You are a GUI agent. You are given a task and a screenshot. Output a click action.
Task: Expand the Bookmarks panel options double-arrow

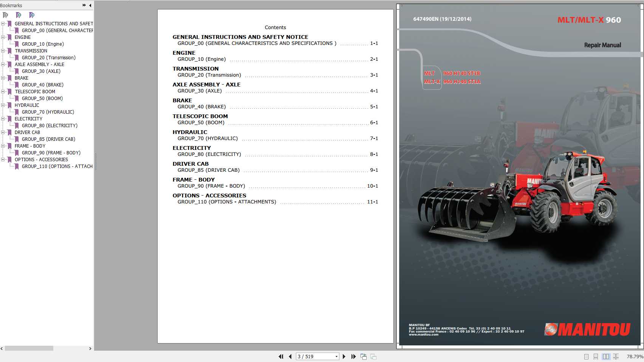84,5
